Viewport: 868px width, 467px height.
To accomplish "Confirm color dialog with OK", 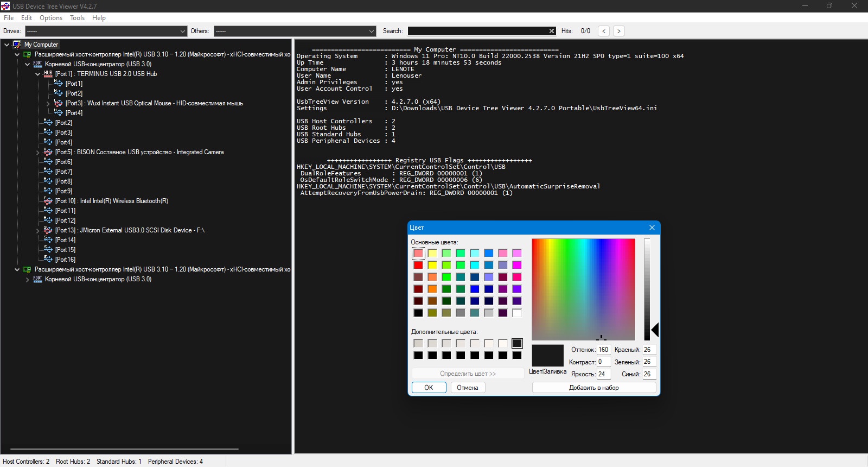I will tap(429, 388).
